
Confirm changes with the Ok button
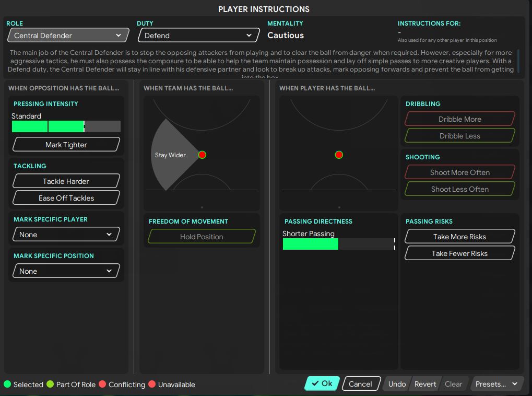coord(322,383)
